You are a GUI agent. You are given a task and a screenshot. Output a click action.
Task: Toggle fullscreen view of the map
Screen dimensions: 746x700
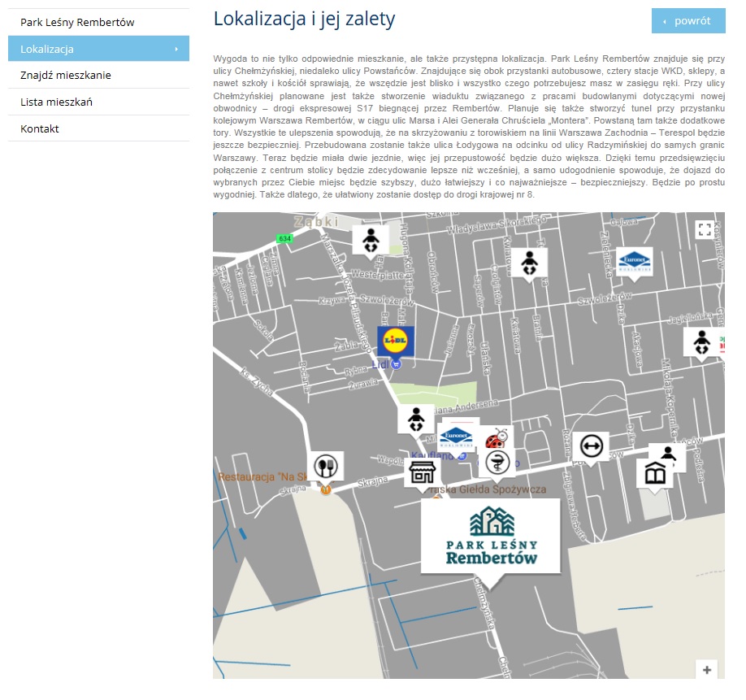point(705,229)
